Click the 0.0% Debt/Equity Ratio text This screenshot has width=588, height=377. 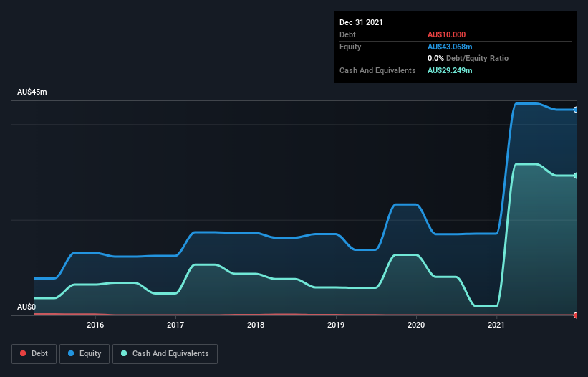[468, 58]
